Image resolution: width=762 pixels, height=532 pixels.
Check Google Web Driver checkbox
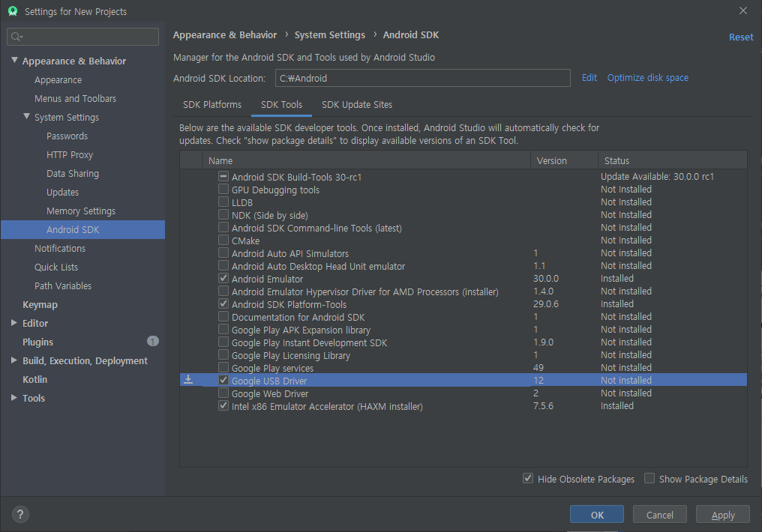coord(223,393)
